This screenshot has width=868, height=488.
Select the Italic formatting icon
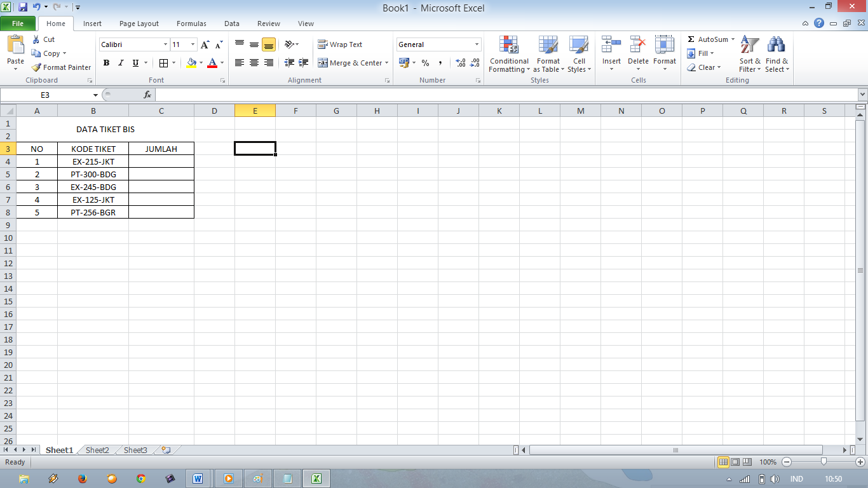121,63
